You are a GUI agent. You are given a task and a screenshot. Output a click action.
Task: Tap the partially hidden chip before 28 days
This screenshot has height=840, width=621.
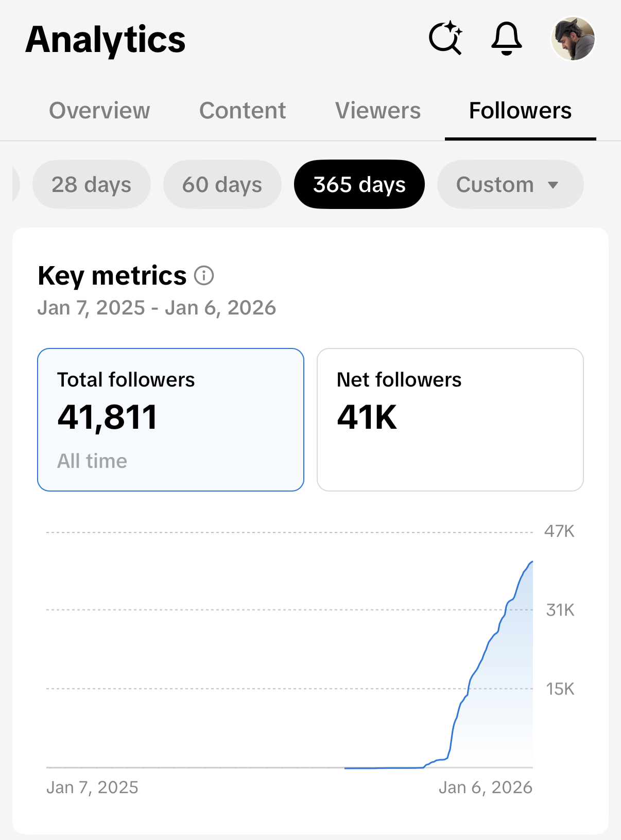tap(15, 184)
